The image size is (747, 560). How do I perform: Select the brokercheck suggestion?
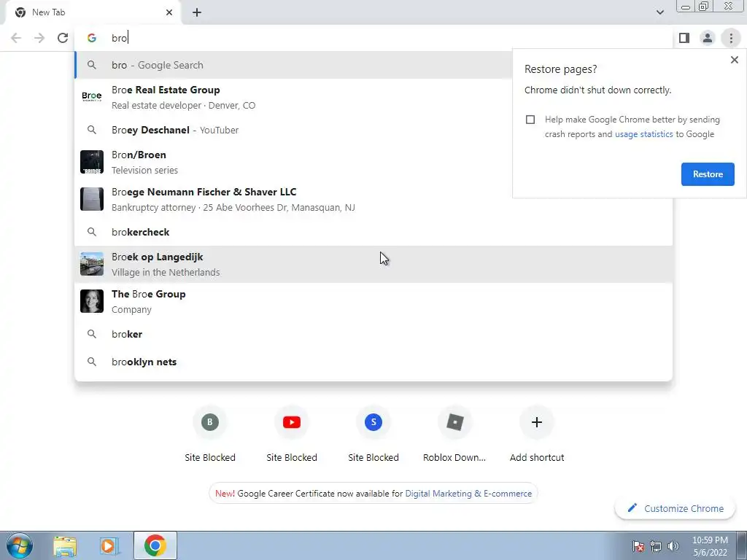[x=373, y=232]
